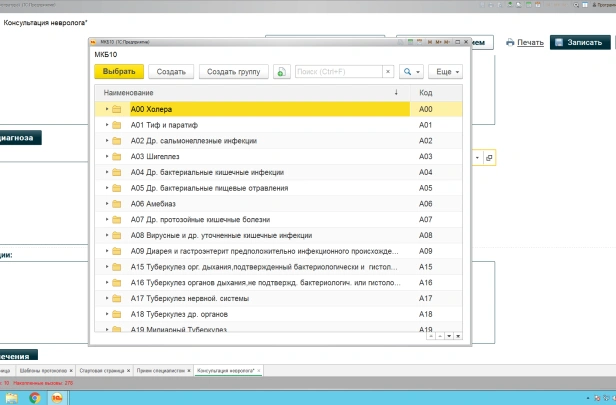The height and width of the screenshot is (405, 616).
Task: Clear search with the X icon
Action: point(386,72)
